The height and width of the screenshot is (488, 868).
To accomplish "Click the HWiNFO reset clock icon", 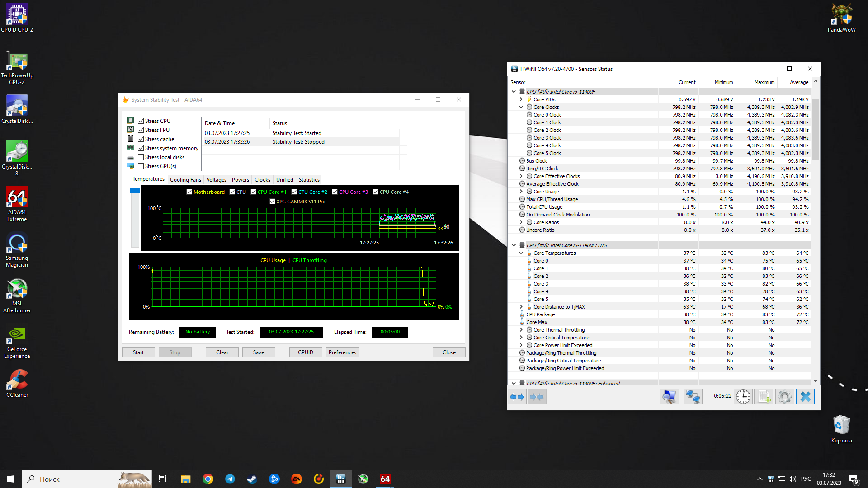I will click(x=743, y=397).
